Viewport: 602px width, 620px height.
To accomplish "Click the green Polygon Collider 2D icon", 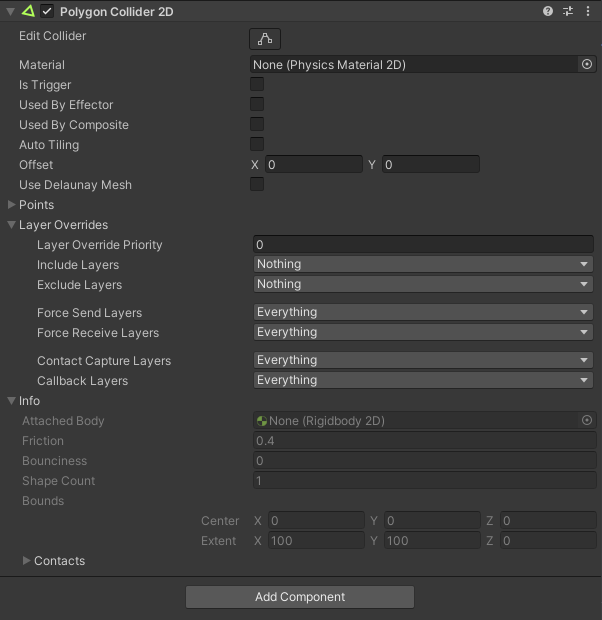I will click(28, 11).
